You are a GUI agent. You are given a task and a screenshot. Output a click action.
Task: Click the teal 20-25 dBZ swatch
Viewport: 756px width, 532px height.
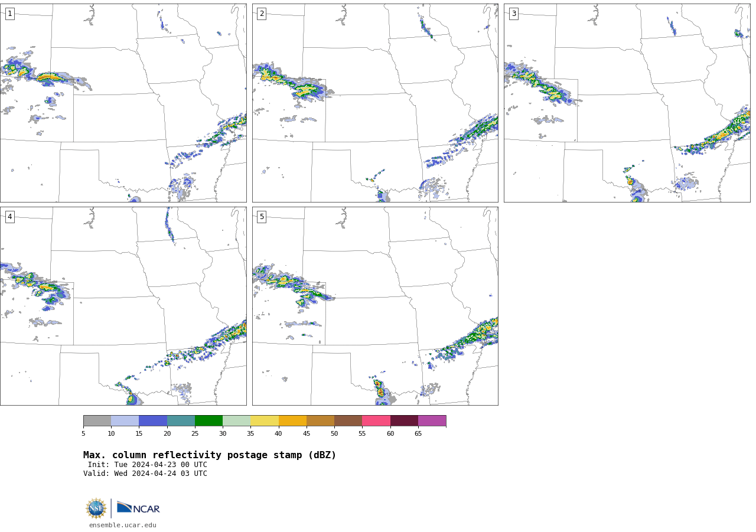181,421
